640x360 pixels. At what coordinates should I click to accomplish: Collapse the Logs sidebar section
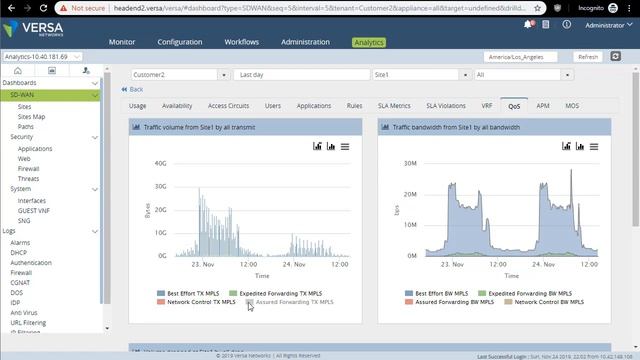click(95, 231)
